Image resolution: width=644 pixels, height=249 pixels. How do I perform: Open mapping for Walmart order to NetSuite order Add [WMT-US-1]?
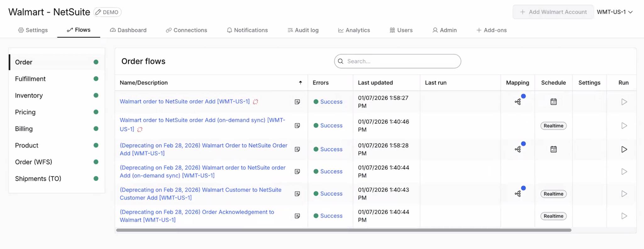click(518, 102)
